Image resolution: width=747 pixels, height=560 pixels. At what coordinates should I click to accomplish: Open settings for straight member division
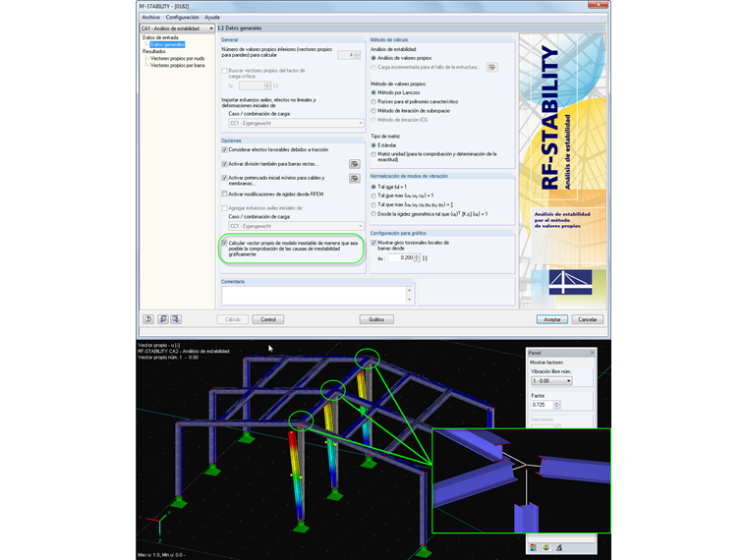click(355, 164)
